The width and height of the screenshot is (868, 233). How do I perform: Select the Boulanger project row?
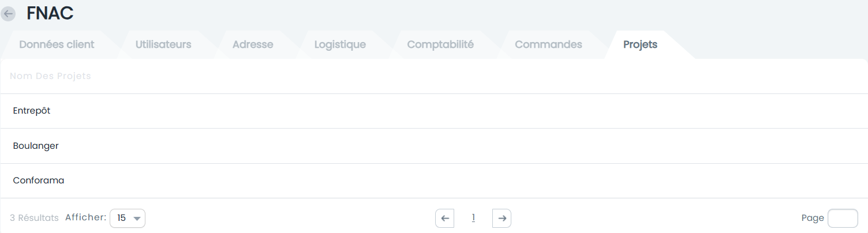coord(434,146)
